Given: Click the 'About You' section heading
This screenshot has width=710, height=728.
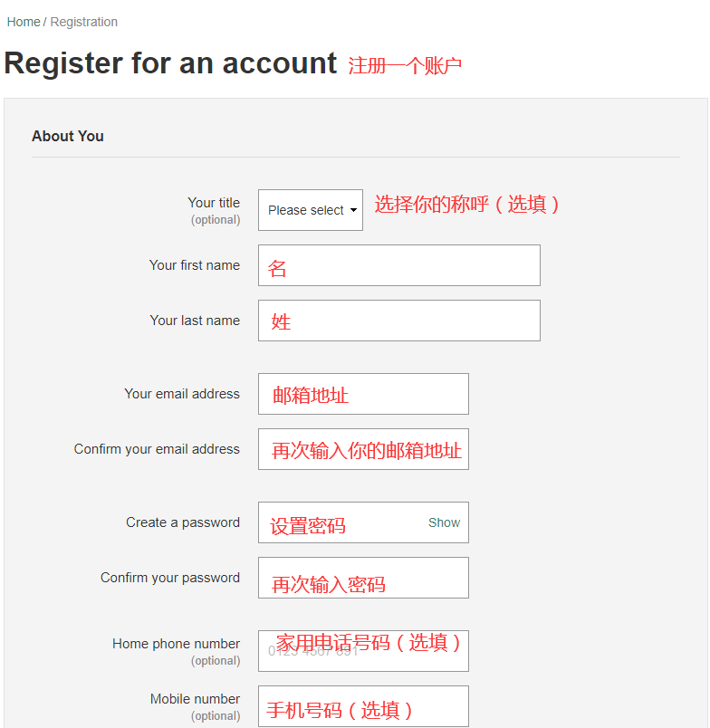Looking at the screenshot, I should (68, 136).
